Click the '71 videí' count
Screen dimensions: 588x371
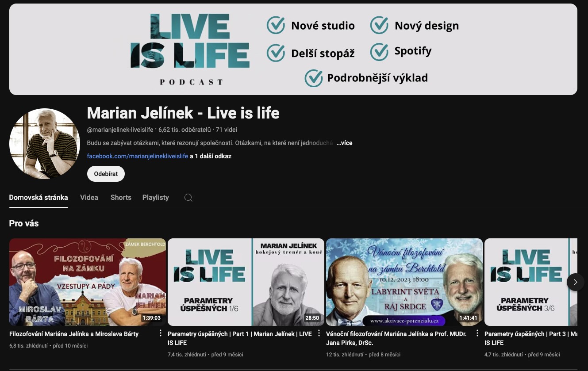point(227,130)
